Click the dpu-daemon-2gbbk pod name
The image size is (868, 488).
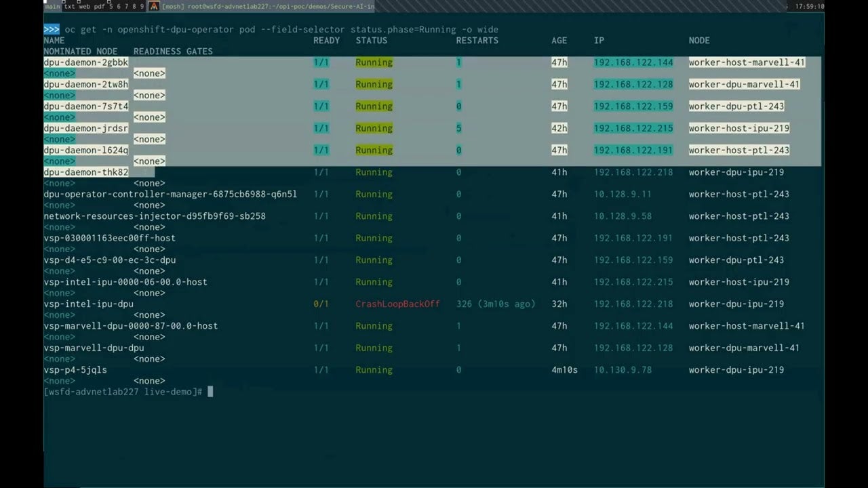tap(86, 62)
